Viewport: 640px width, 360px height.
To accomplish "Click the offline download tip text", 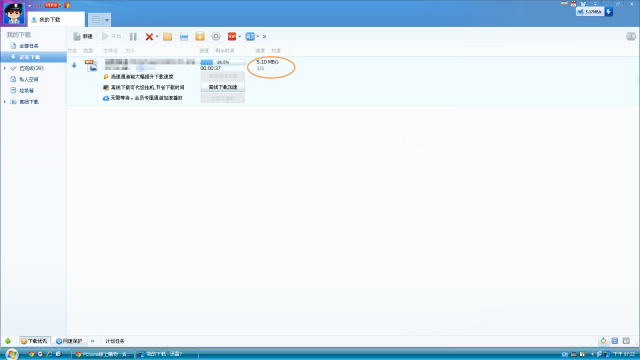I will pyautogui.click(x=147, y=87).
